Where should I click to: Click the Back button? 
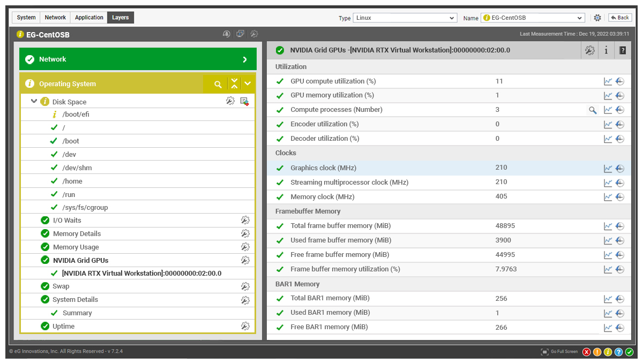620,18
